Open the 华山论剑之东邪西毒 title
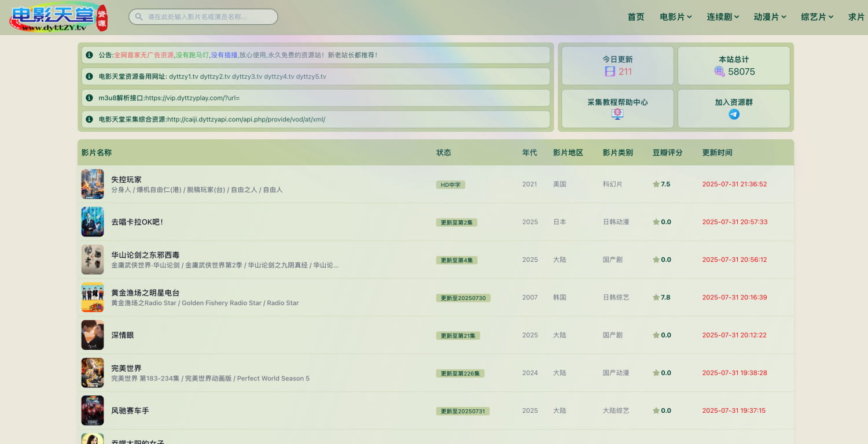The width and height of the screenshot is (868, 444). pyautogui.click(x=145, y=255)
